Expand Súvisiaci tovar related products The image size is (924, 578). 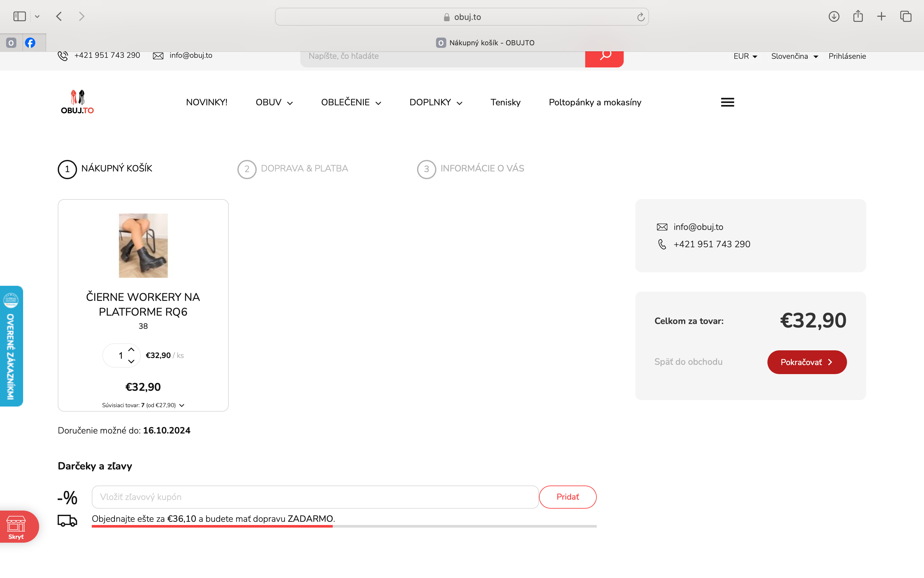pos(143,405)
